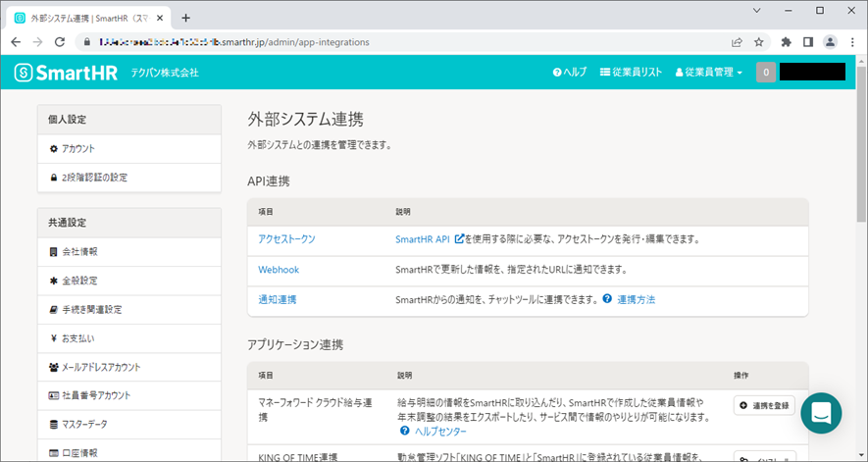This screenshot has height=462, width=868.
Task: Open the Webhook settings link
Action: (279, 269)
